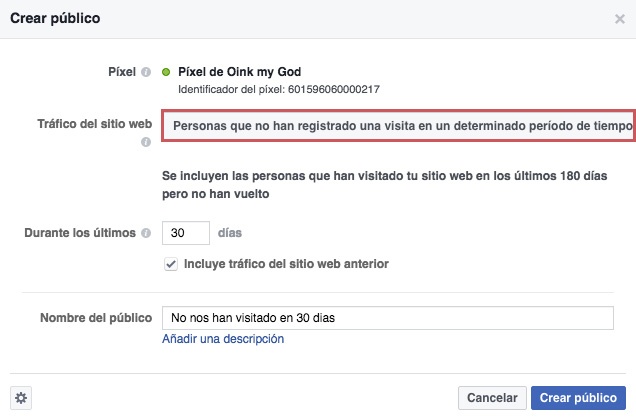The image size is (636, 419).
Task: Click the Nombre del público text field
Action: [x=388, y=318]
